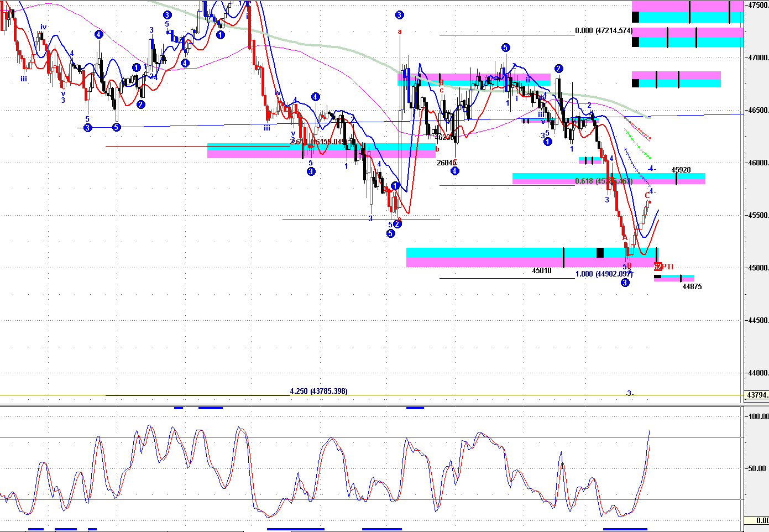Click the 44875 target price label
Viewport: 769px width, 532px height.
coord(692,286)
